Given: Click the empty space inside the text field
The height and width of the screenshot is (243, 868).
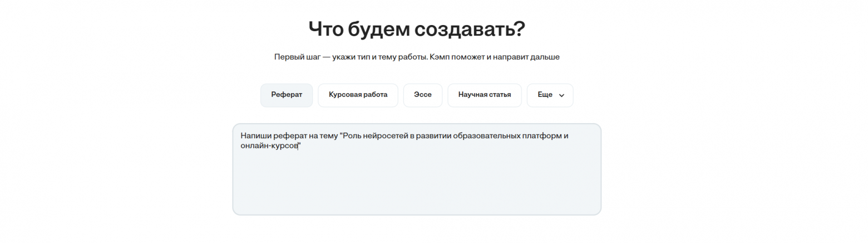Looking at the screenshot, I should [x=416, y=184].
